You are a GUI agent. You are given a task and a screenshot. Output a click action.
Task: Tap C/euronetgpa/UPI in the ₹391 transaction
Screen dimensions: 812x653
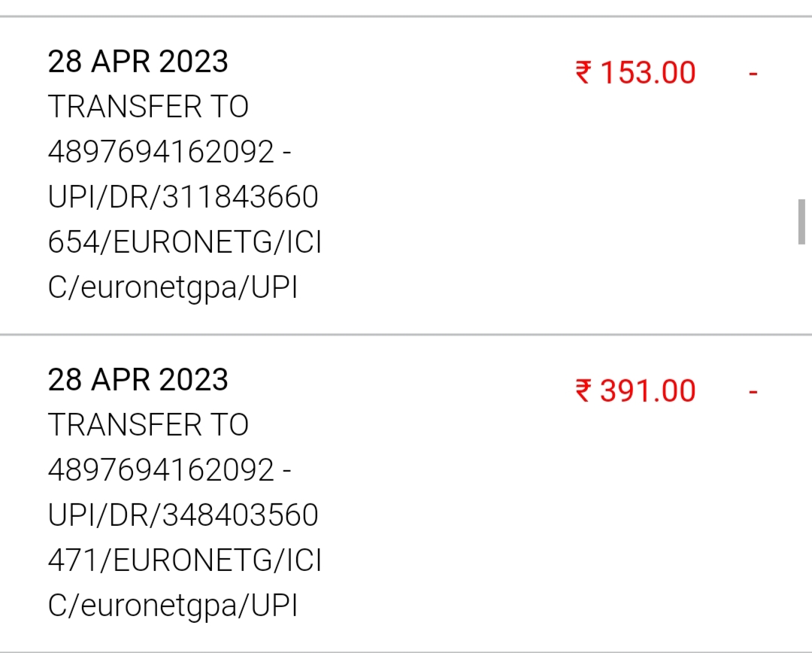[x=173, y=607]
